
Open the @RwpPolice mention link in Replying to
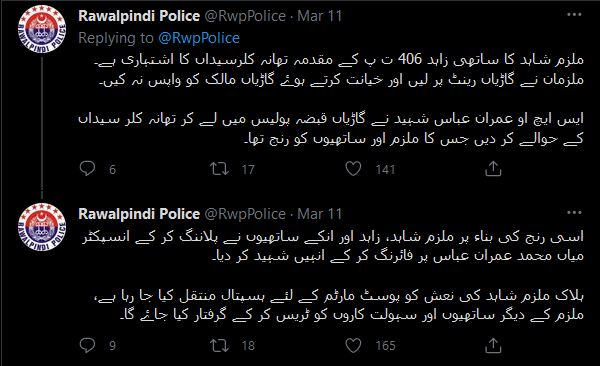click(x=199, y=38)
